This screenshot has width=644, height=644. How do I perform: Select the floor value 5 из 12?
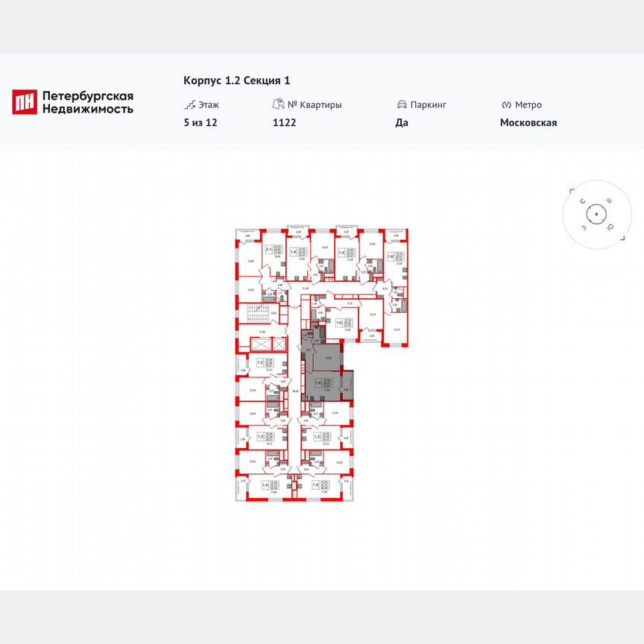201,123
